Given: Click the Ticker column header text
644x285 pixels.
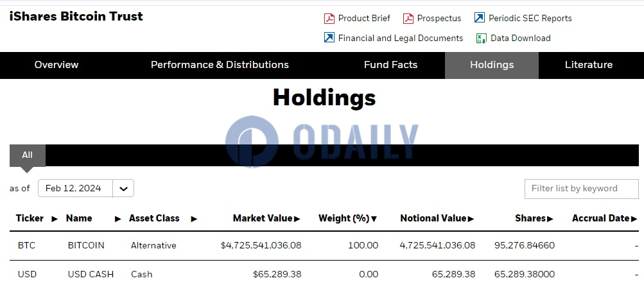Looking at the screenshot, I should (30, 218).
